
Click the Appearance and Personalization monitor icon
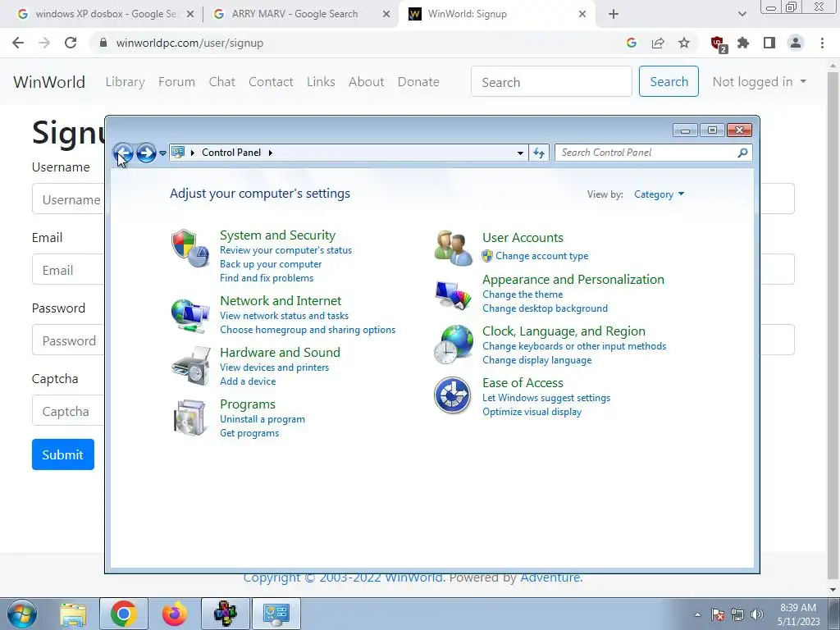(x=453, y=294)
